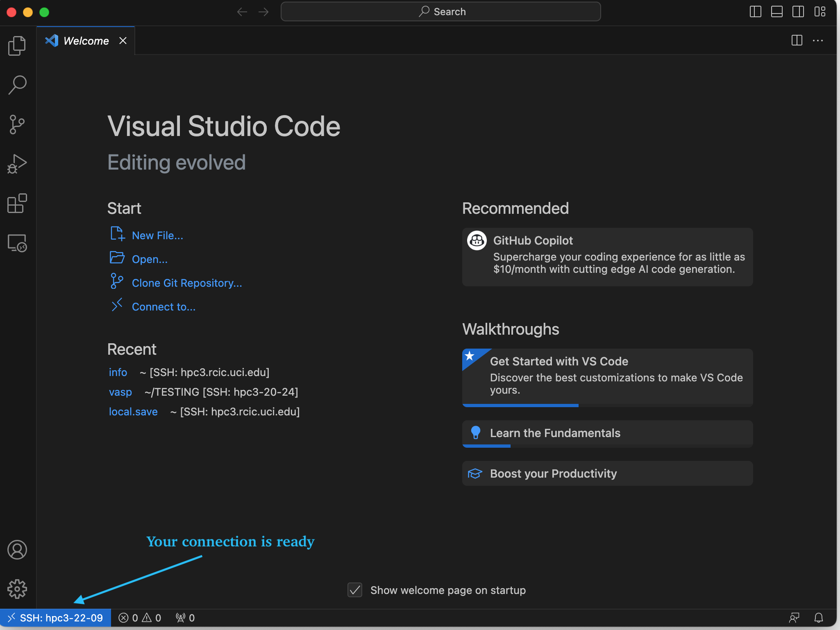Go back with the left arrow

click(242, 12)
